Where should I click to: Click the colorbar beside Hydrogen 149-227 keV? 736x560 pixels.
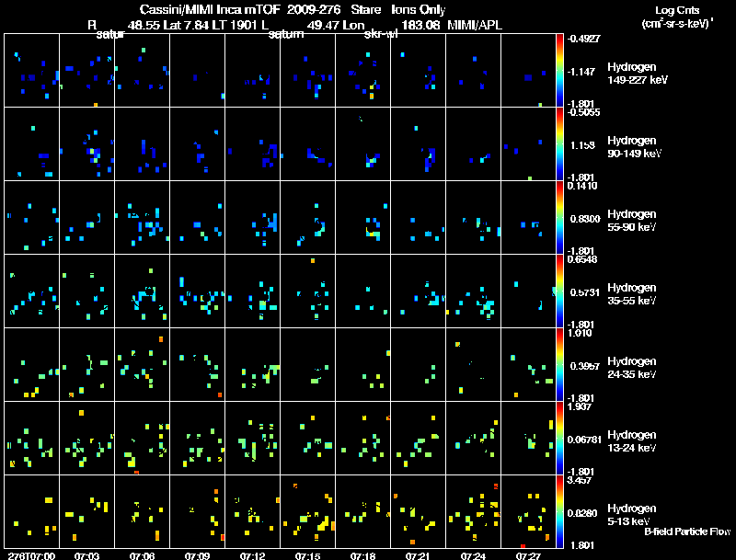[559, 70]
